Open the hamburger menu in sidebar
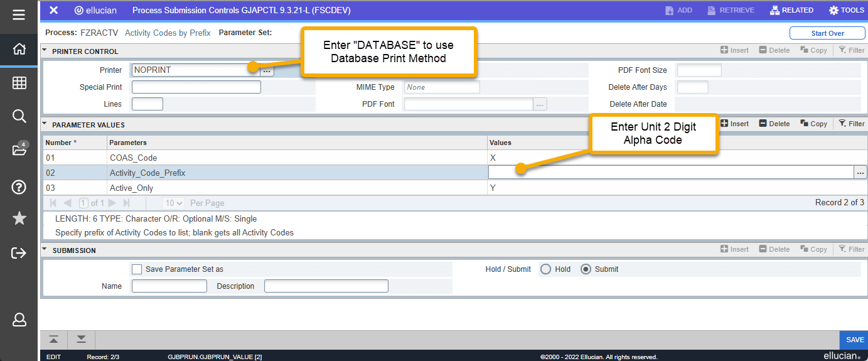This screenshot has width=868, height=361. tap(19, 14)
